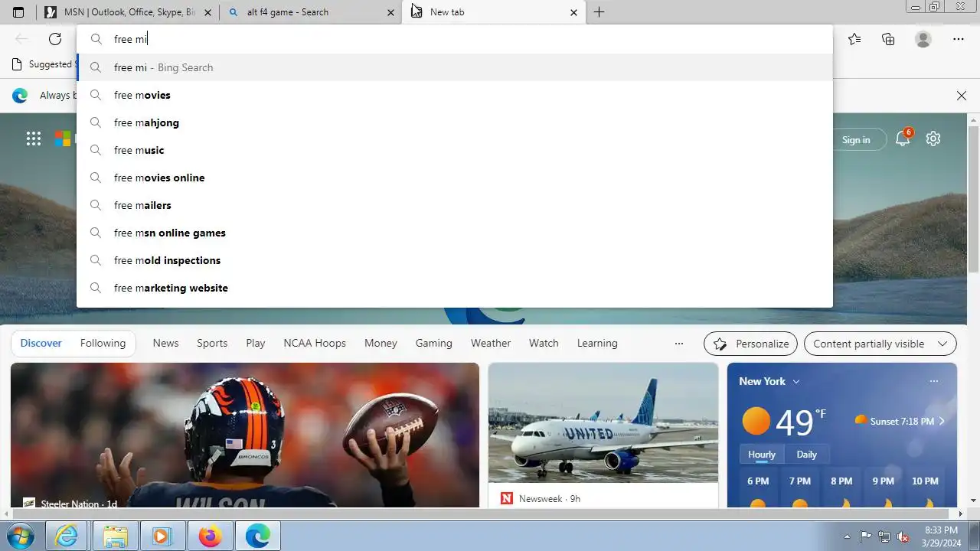Viewport: 980px width, 551px height.
Task: Select the 'free mi - Bing Search' suggestion
Action: (454, 67)
